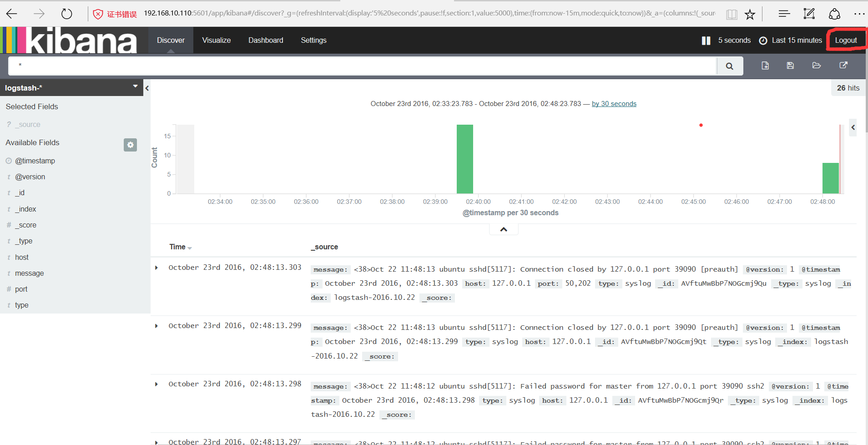The width and height of the screenshot is (868, 445).
Task: Create a new search icon
Action: pos(765,66)
